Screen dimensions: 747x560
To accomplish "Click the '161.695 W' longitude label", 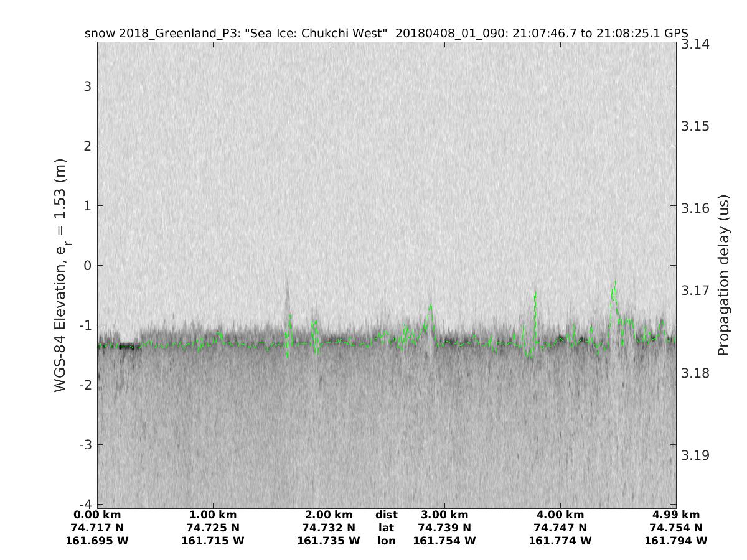I will 96,541.
